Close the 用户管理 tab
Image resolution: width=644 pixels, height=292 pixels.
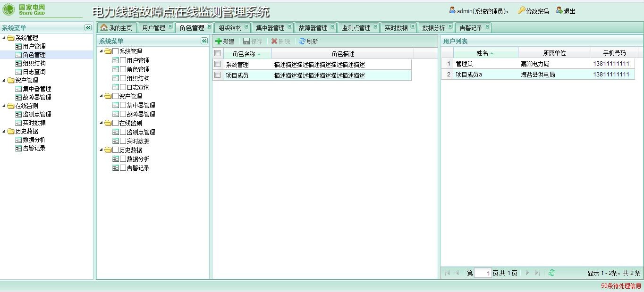coord(170,27)
